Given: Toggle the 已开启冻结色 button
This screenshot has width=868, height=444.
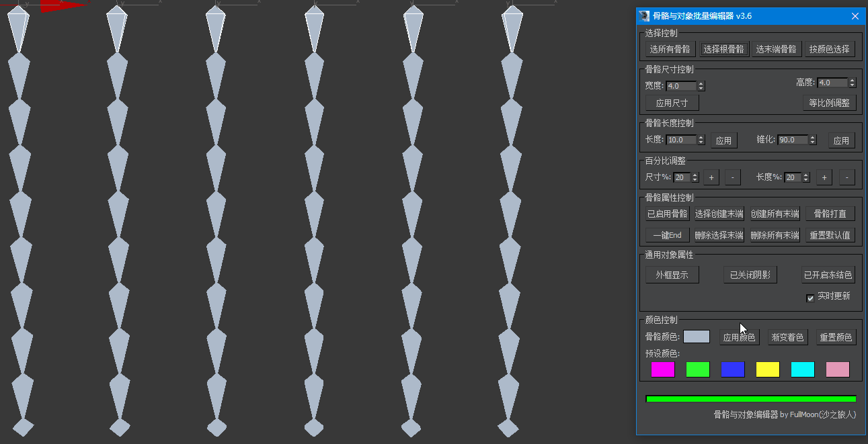Looking at the screenshot, I should point(828,275).
